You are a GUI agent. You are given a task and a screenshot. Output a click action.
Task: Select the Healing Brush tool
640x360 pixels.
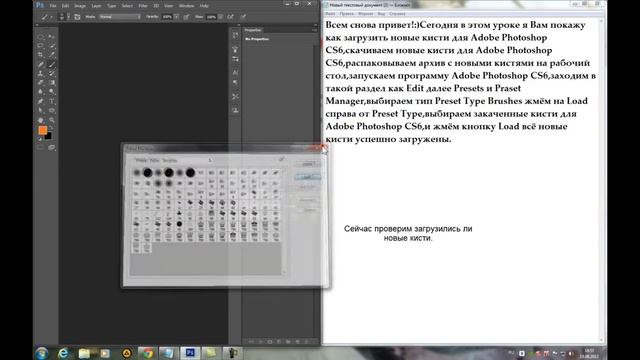pos(40,64)
